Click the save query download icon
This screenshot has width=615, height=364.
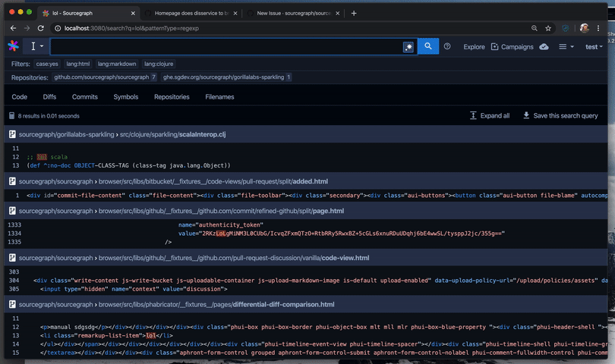click(x=526, y=115)
